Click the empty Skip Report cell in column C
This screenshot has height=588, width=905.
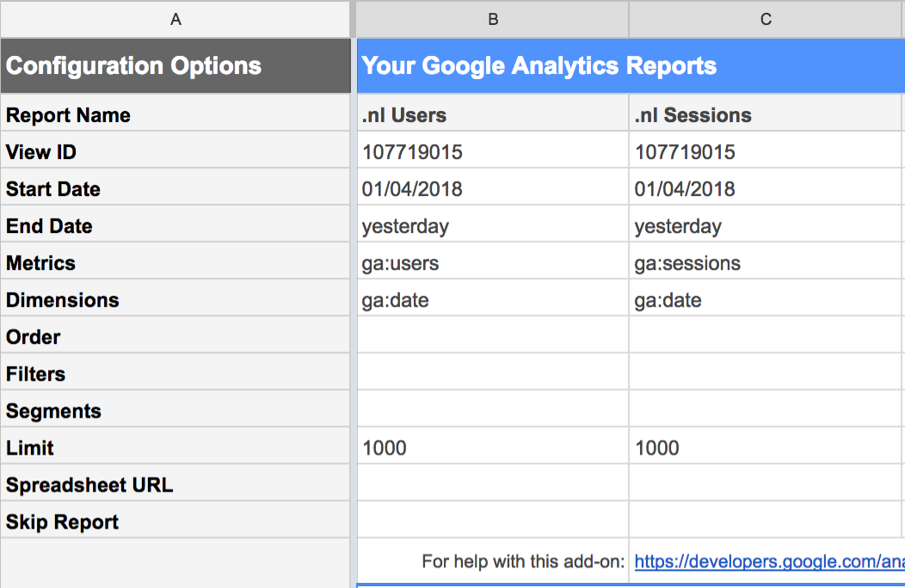point(766,520)
